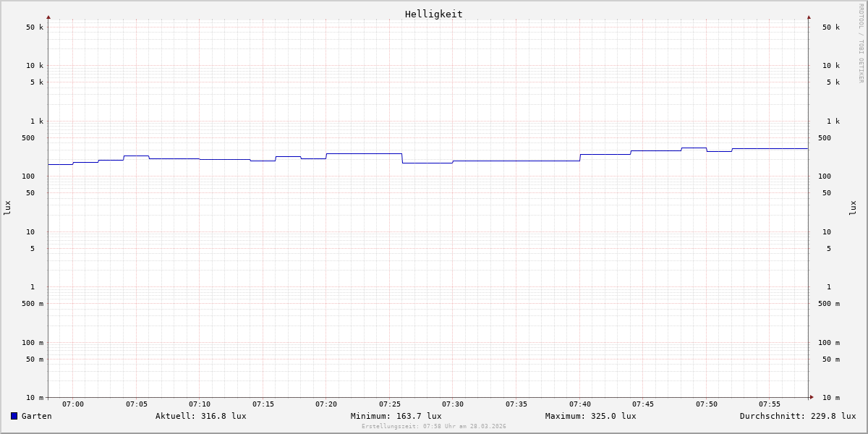Click the right axis lux unit label

coord(853,208)
